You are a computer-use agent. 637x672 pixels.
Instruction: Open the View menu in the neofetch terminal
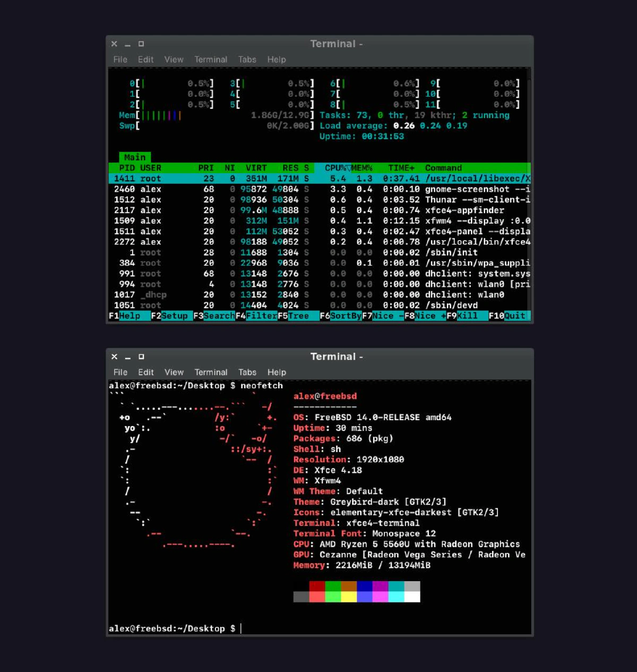click(x=174, y=372)
